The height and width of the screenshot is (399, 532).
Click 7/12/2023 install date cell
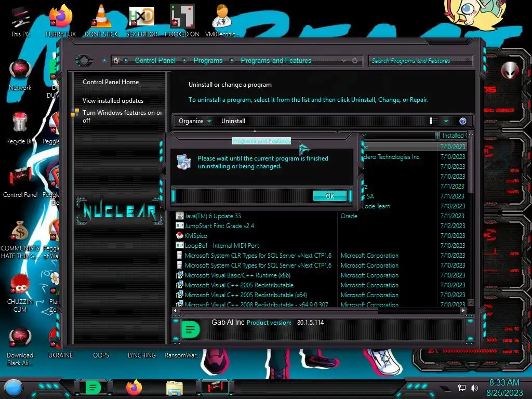(x=453, y=226)
